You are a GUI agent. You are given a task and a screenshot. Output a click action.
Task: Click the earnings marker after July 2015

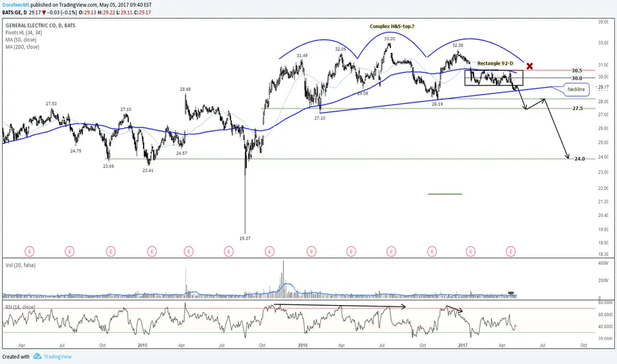[228, 251]
